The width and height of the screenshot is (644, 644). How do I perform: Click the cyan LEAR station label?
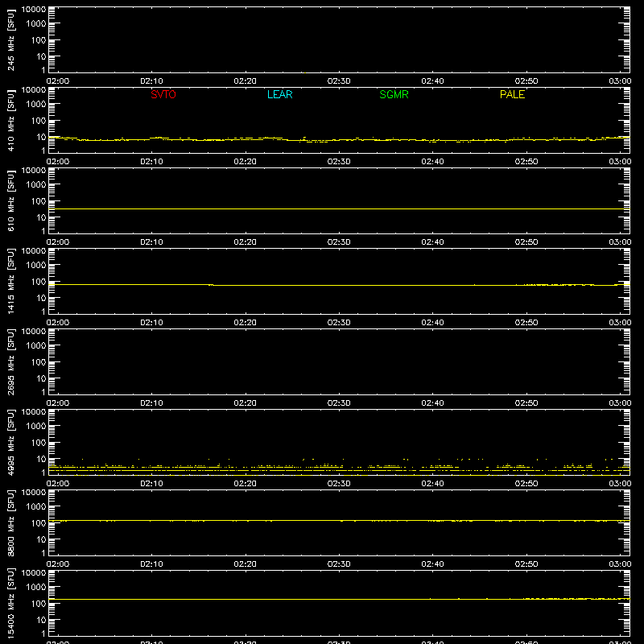tap(279, 94)
